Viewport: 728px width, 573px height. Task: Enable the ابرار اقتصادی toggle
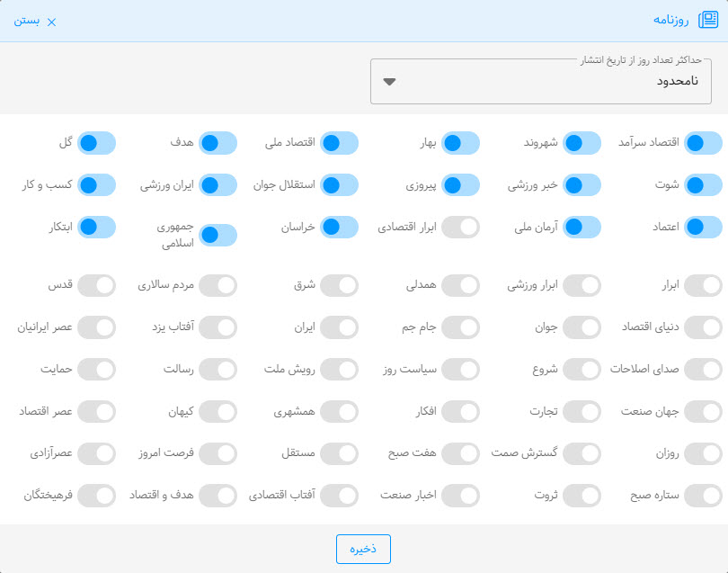pos(461,227)
